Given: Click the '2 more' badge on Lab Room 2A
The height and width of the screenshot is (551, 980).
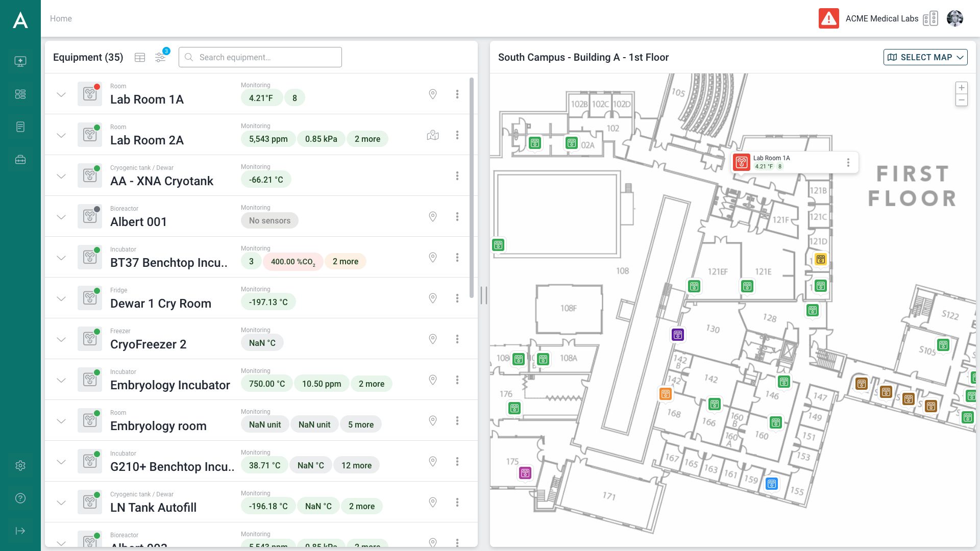Looking at the screenshot, I should [367, 139].
